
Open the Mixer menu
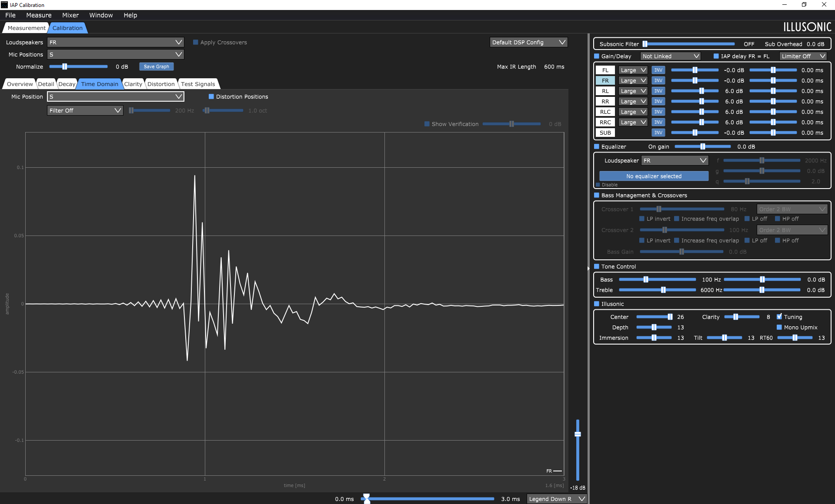(x=70, y=15)
